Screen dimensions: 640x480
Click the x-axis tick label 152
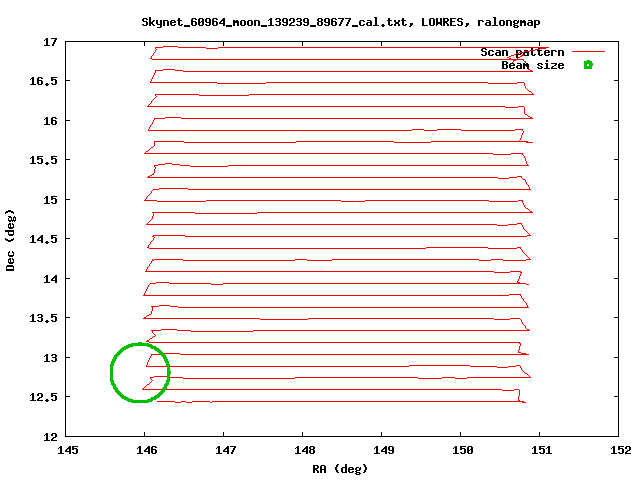point(619,451)
